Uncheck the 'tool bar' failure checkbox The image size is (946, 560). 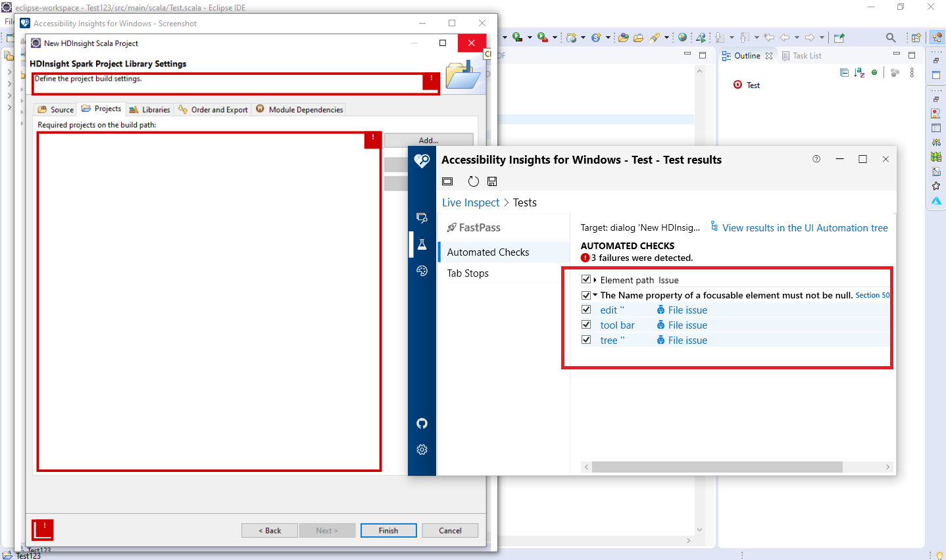[x=586, y=324]
